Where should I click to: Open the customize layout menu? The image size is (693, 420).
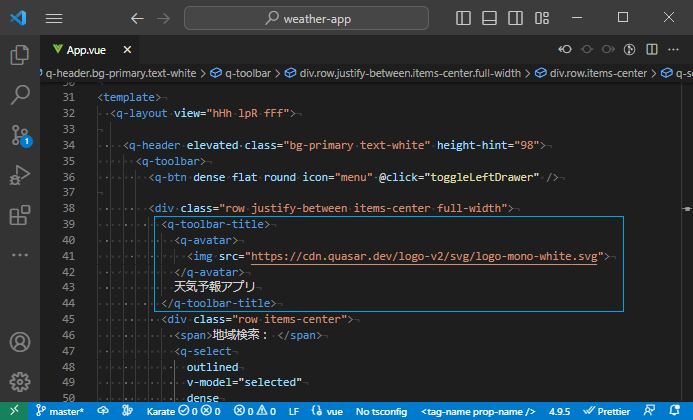click(x=542, y=18)
